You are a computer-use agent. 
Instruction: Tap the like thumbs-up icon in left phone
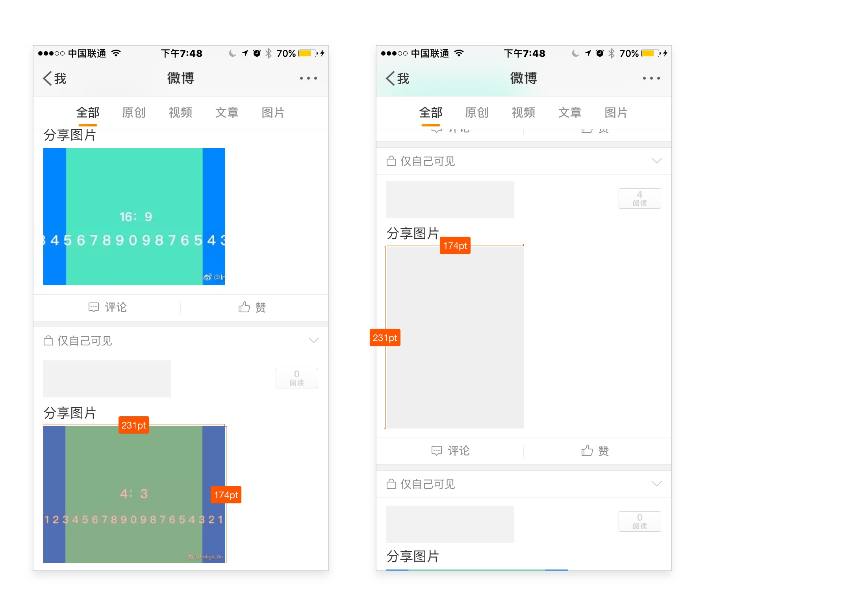pos(244,307)
